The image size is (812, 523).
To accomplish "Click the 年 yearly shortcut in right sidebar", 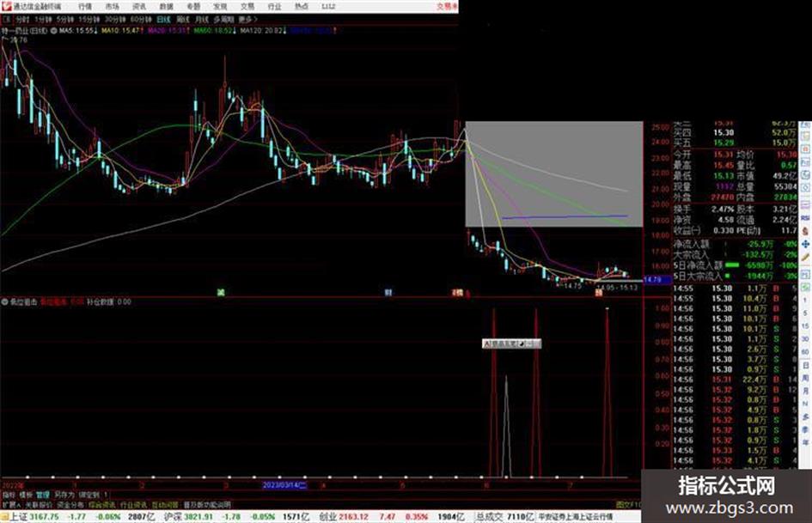I will [805, 442].
